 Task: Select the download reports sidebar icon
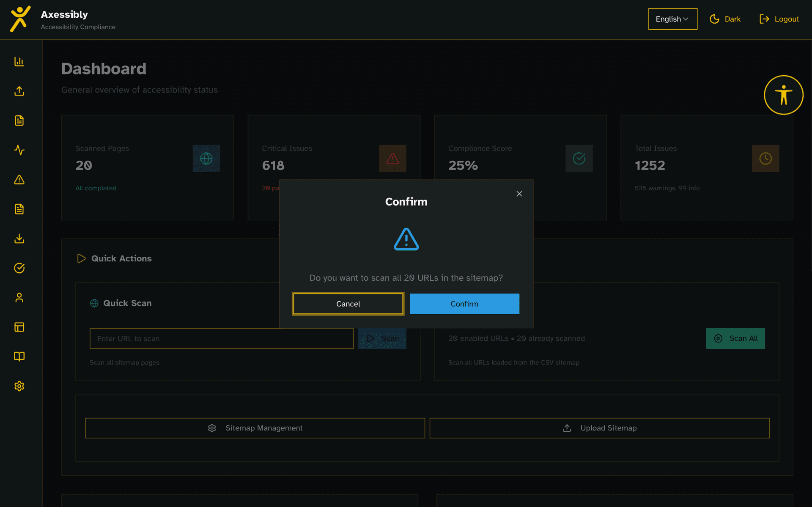(19, 238)
